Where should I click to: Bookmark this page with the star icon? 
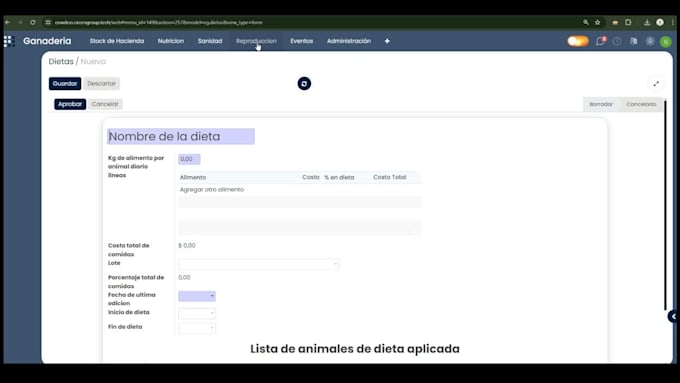click(598, 22)
